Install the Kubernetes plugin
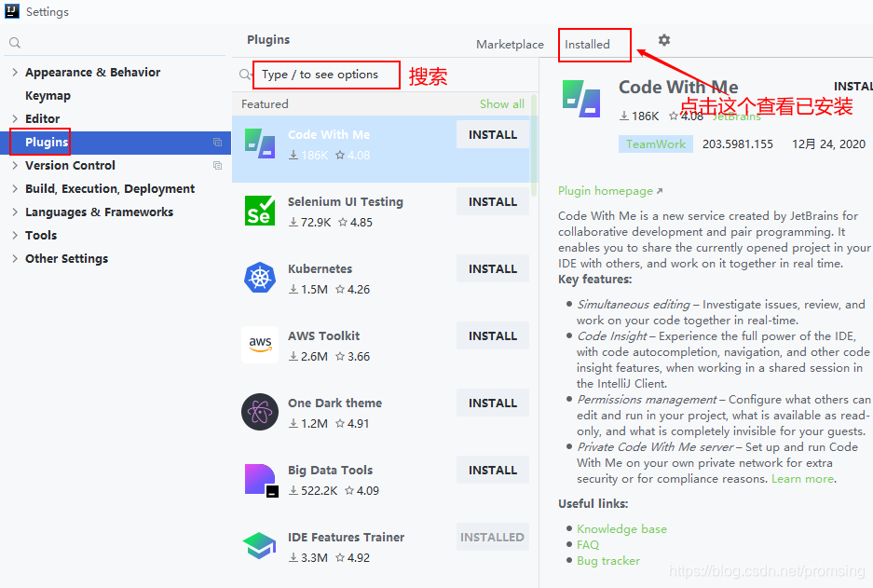Image resolution: width=873 pixels, height=588 pixels. (x=493, y=269)
